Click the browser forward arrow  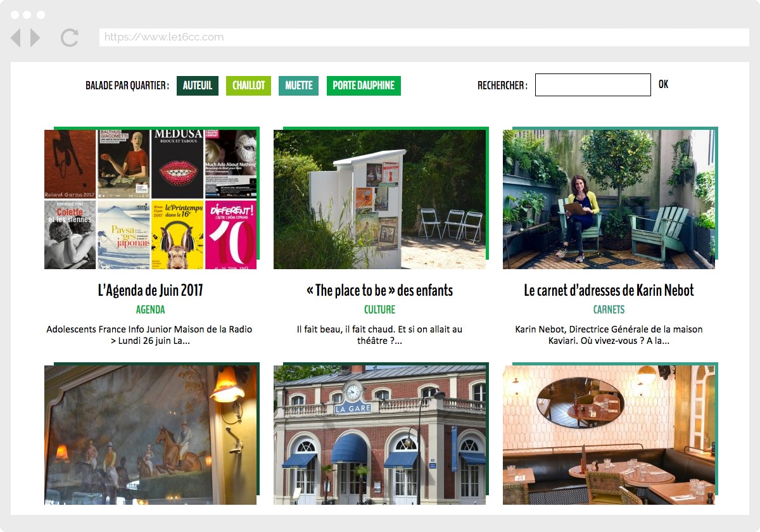tap(35, 38)
